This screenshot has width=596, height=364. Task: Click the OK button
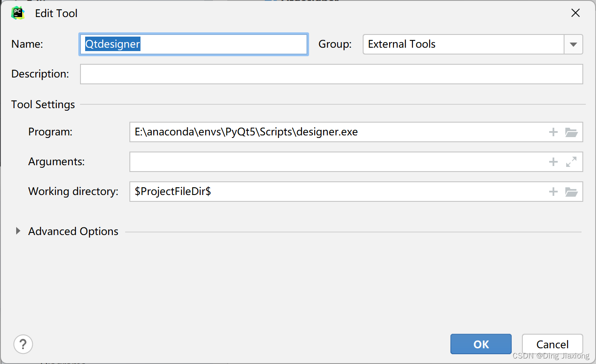(x=481, y=344)
